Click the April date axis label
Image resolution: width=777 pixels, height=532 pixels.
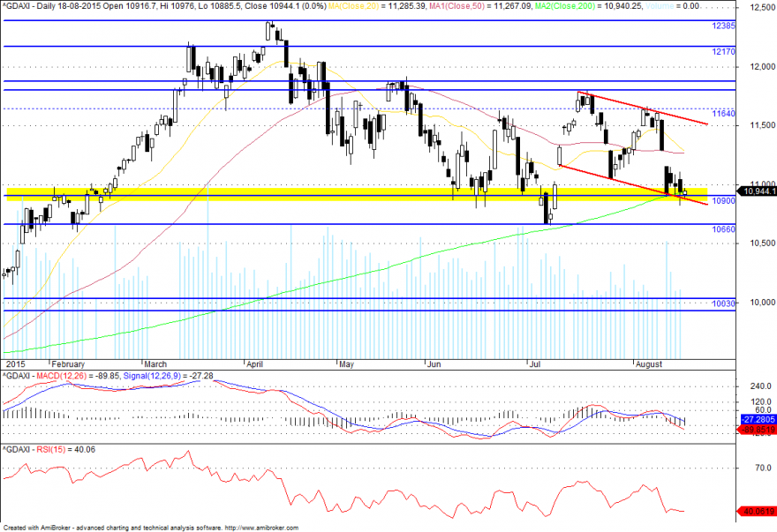pos(254,364)
